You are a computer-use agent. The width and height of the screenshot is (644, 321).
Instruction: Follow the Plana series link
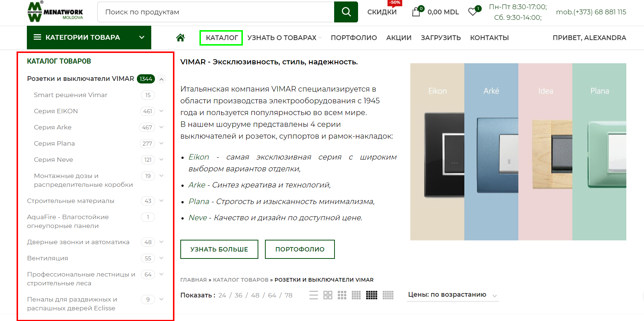point(199,201)
